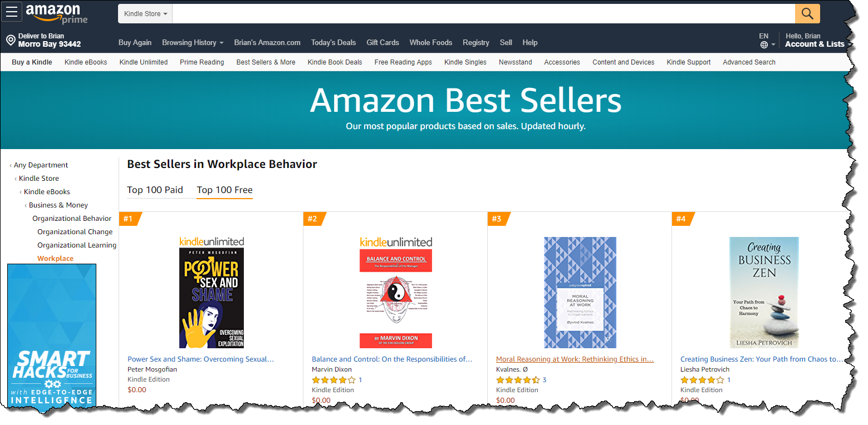The width and height of the screenshot is (868, 425).
Task: Open Kindle Book Deals menu item
Action: [335, 62]
